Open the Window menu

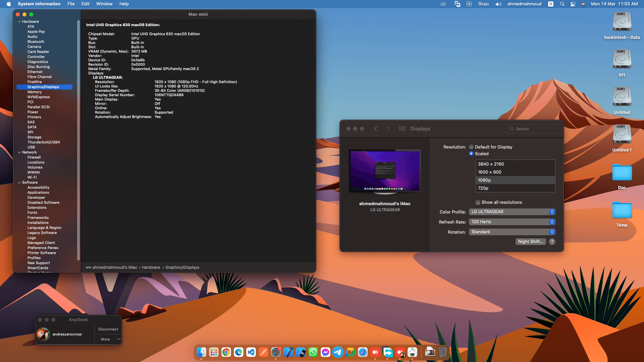click(104, 4)
